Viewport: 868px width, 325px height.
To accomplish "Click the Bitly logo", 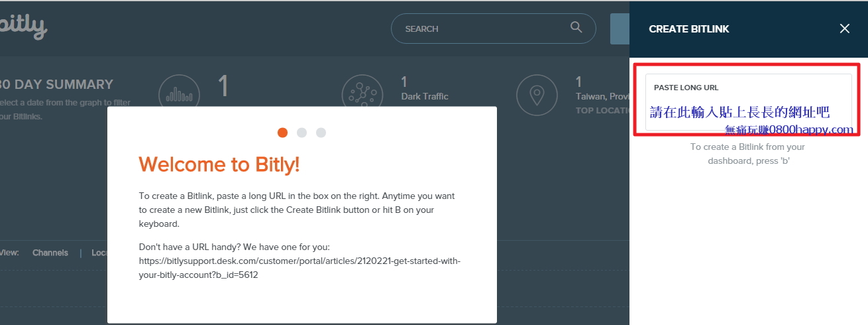I will click(23, 27).
